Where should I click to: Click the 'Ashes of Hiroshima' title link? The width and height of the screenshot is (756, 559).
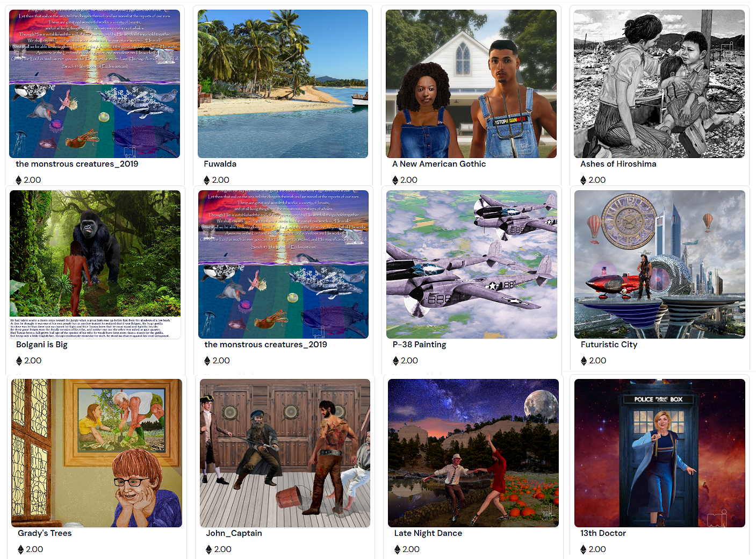point(618,164)
